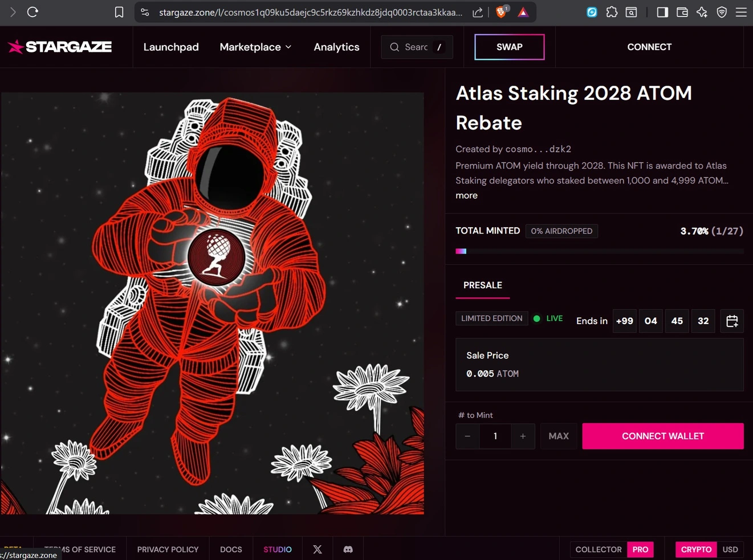753x560 pixels.
Task: Click the astronaut NFT artwork image
Action: (x=212, y=303)
